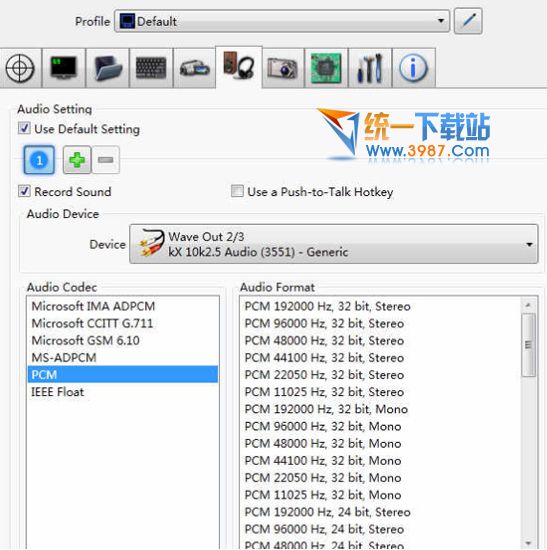The width and height of the screenshot is (547, 550).
Task: Open the monitor display settings tab
Action: click(64, 68)
